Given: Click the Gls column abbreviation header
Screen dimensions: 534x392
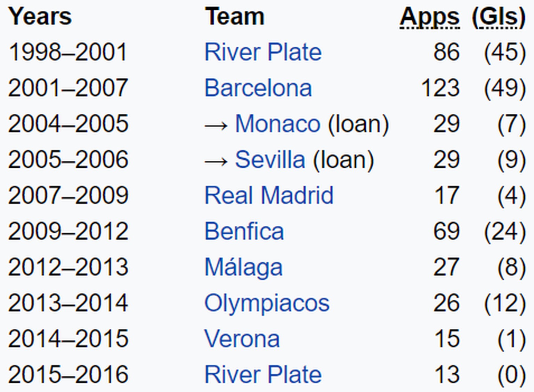Looking at the screenshot, I should 499,17.
